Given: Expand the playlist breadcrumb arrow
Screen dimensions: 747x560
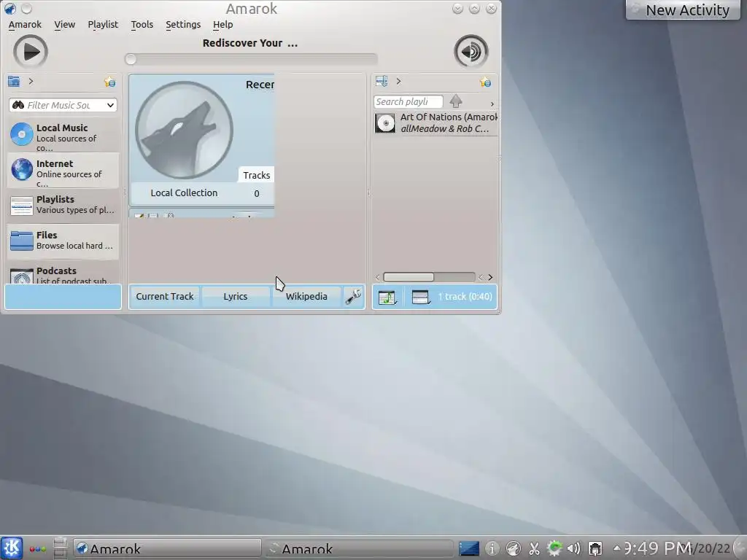Looking at the screenshot, I should click(x=399, y=82).
